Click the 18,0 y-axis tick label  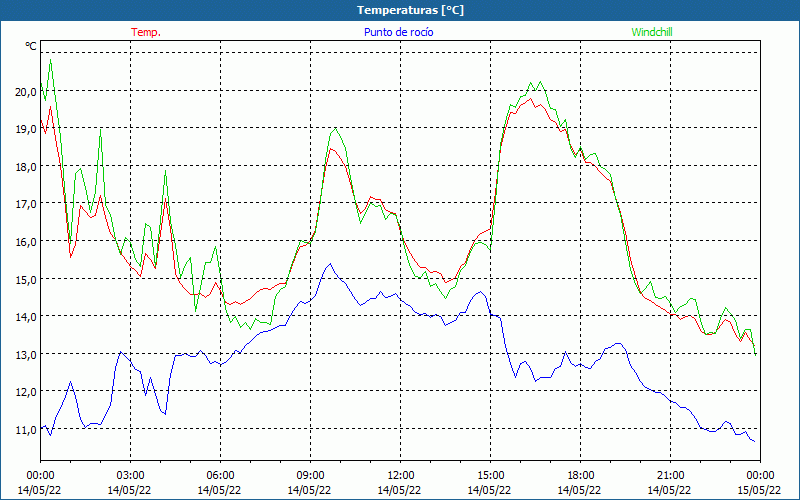pyautogui.click(x=25, y=166)
